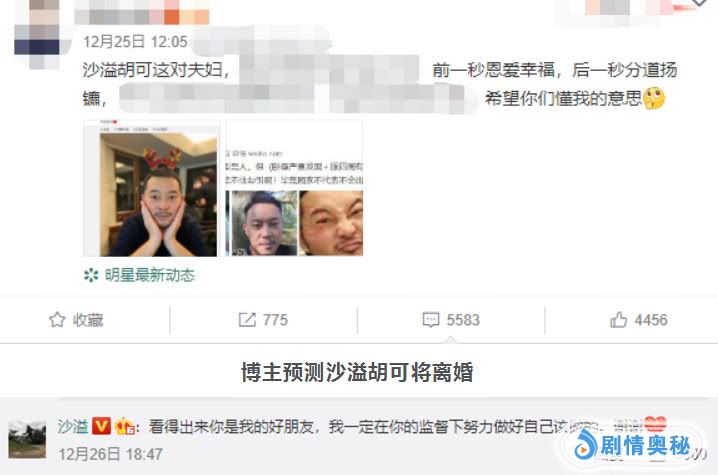The image size is (718, 475).
Task: Open 沙溢 username profile link
Action: coord(73,426)
